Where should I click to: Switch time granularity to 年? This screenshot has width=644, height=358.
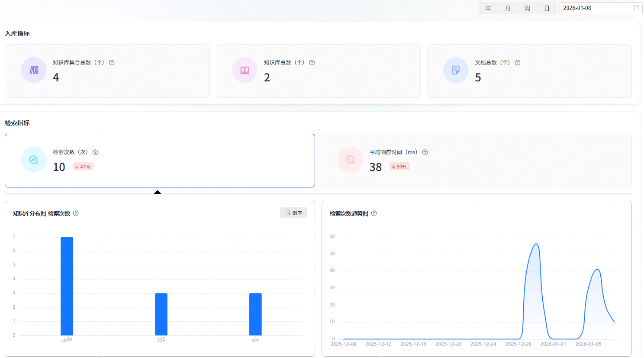[x=488, y=8]
